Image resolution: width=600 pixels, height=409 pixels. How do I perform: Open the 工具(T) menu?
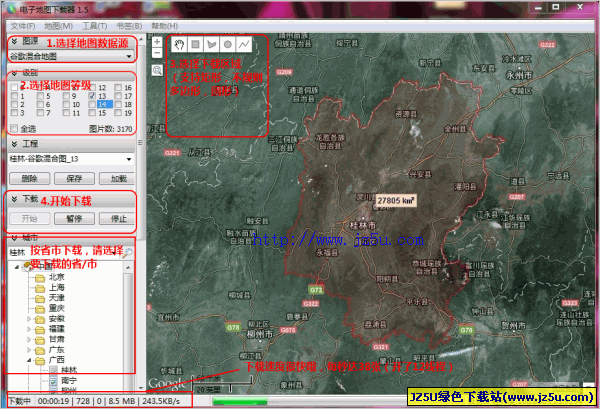tap(95, 26)
